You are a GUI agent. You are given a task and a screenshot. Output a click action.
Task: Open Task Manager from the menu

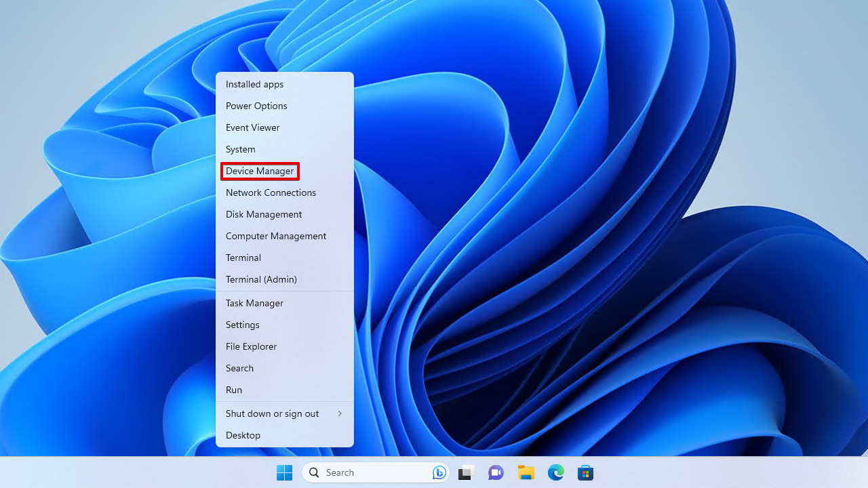click(254, 303)
